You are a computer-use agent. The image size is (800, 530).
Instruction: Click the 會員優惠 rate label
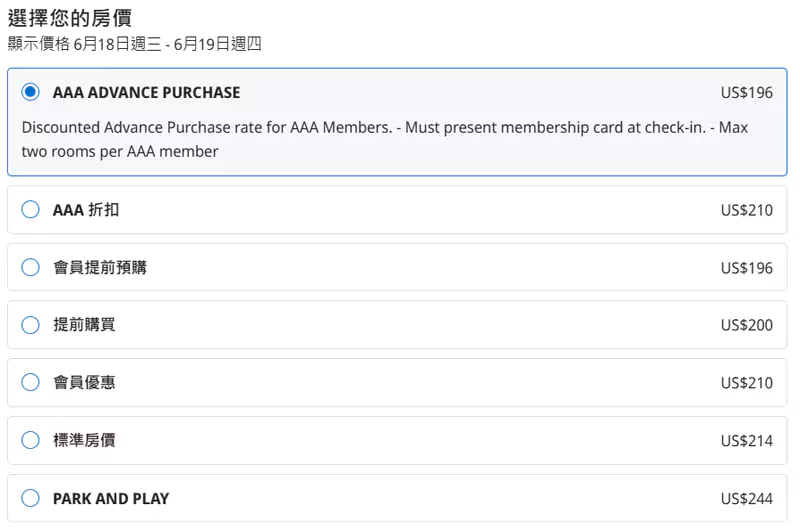click(x=84, y=383)
